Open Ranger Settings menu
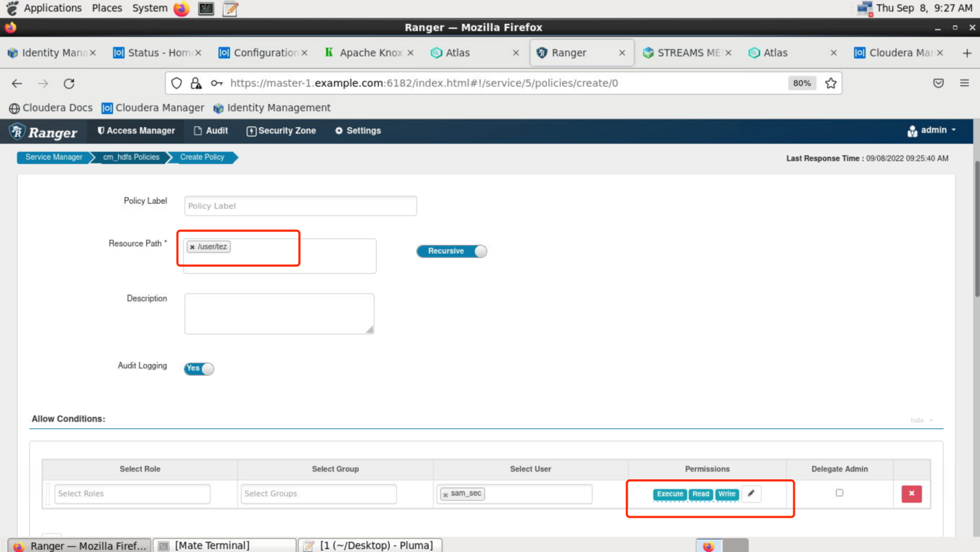 pos(358,130)
